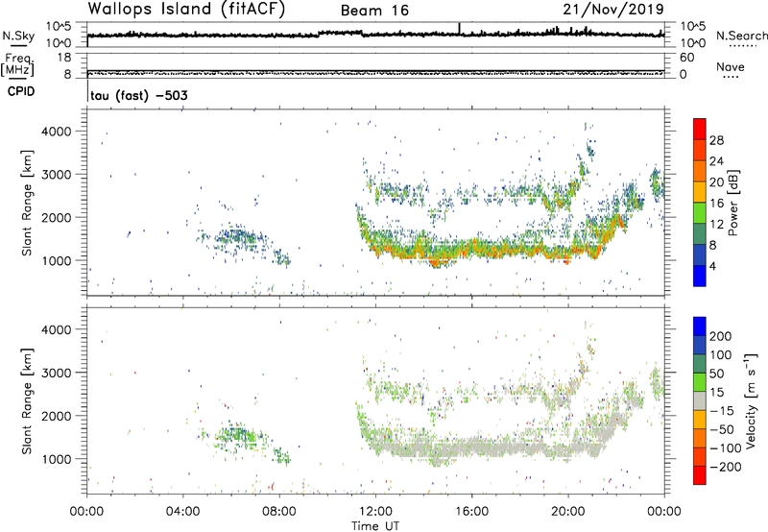Click the "-15" velocity colorbar label
The height and width of the screenshot is (532, 768).
[x=722, y=411]
